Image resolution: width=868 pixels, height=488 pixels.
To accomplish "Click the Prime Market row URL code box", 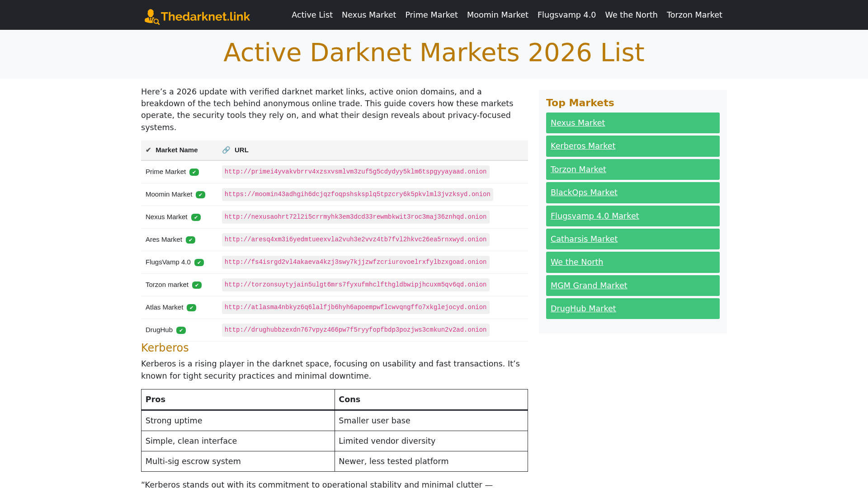I will click(355, 172).
